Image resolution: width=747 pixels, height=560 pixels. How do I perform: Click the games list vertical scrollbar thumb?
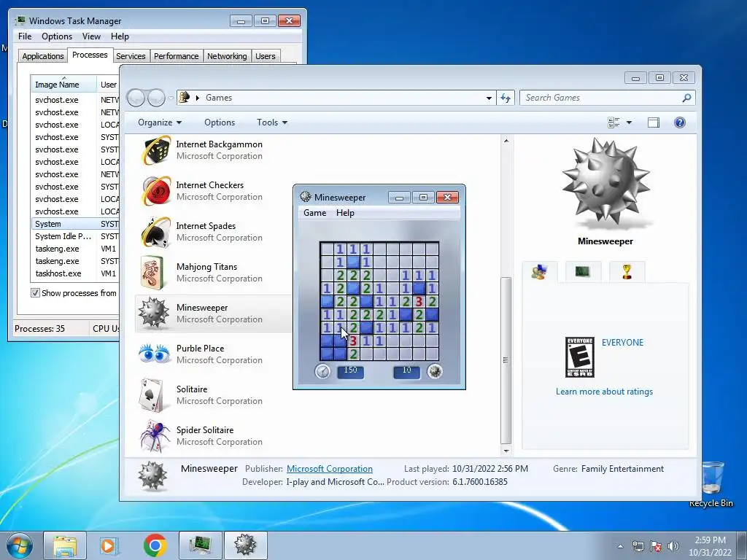click(506, 360)
